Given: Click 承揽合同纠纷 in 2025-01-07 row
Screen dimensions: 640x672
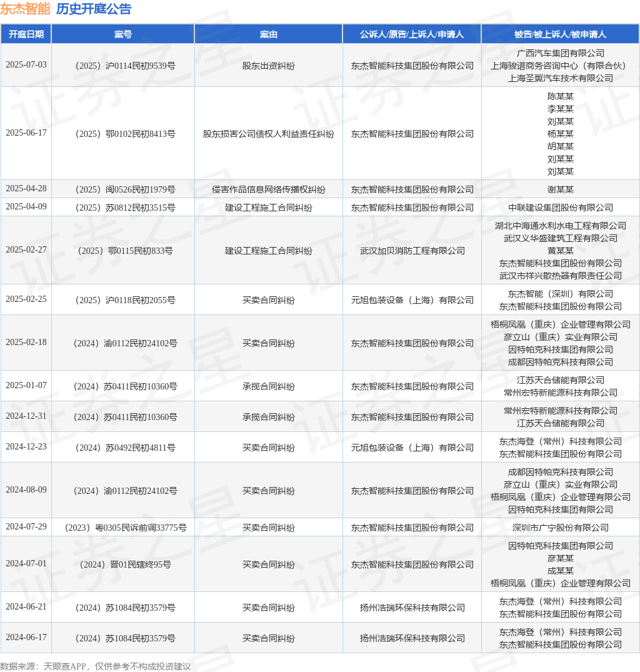Looking at the screenshot, I should (269, 386).
